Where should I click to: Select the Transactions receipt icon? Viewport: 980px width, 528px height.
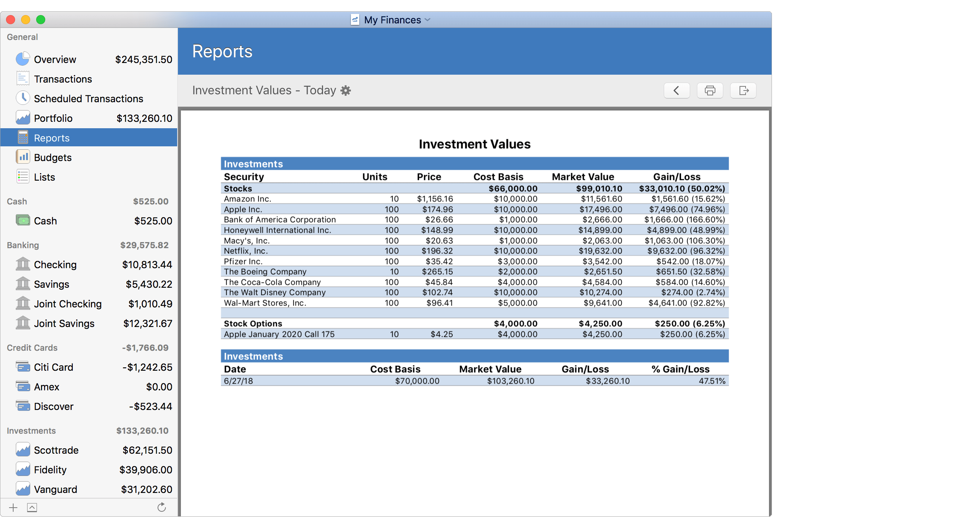point(23,78)
